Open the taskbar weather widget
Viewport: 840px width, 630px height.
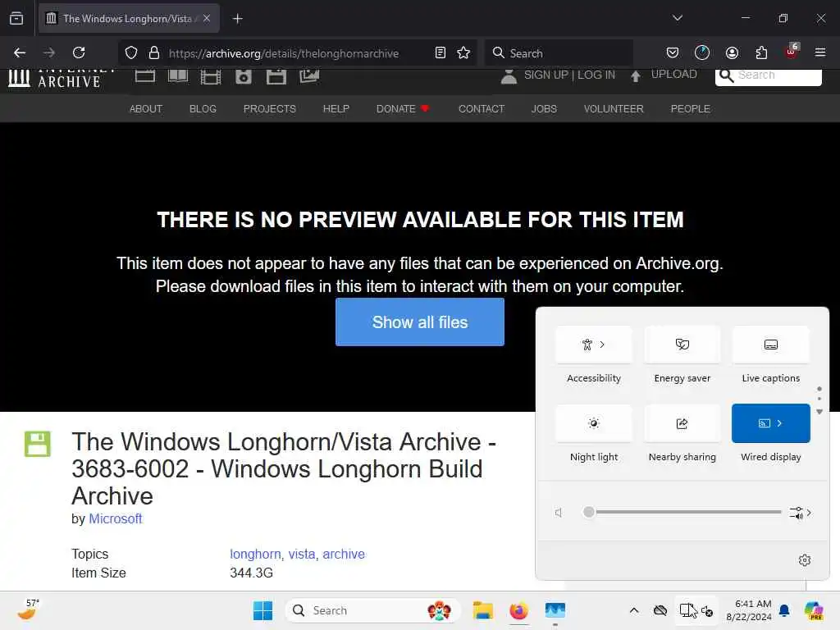click(28, 609)
